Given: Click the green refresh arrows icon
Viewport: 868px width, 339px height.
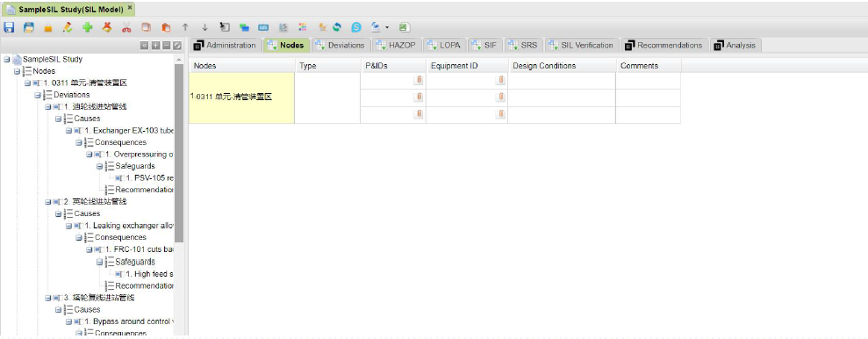Looking at the screenshot, I should coord(337,26).
